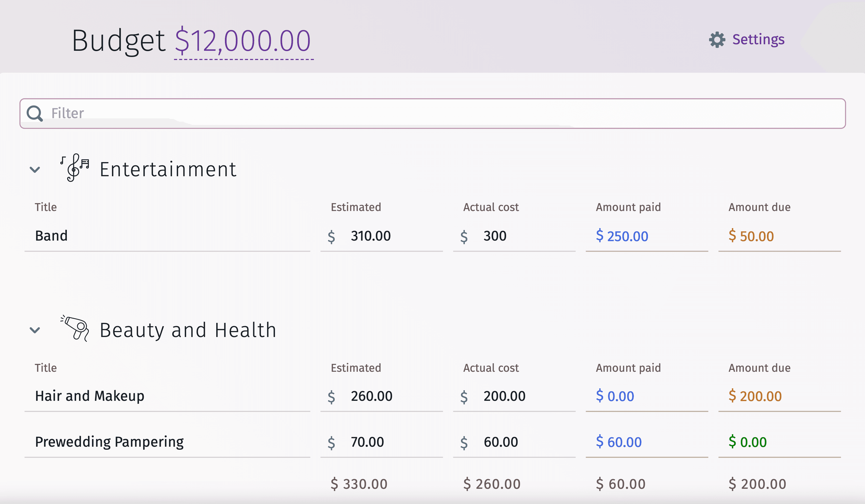Click the dollar sign icon next to Band actual cost

[x=465, y=235]
